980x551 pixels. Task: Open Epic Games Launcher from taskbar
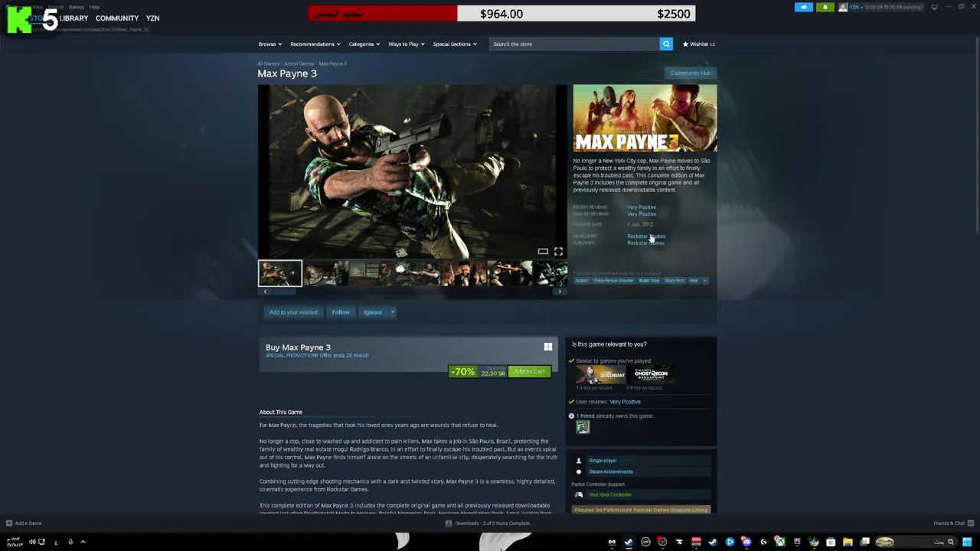click(797, 542)
